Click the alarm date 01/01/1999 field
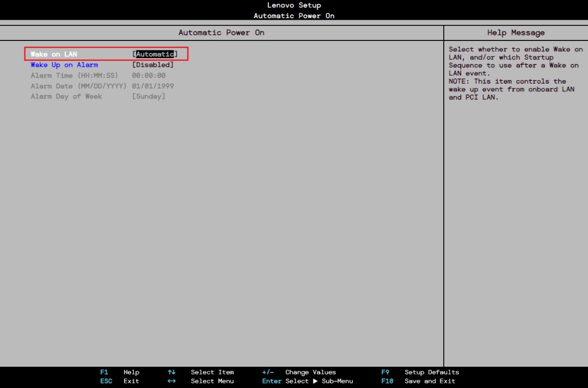The width and height of the screenshot is (588, 388). [x=153, y=86]
